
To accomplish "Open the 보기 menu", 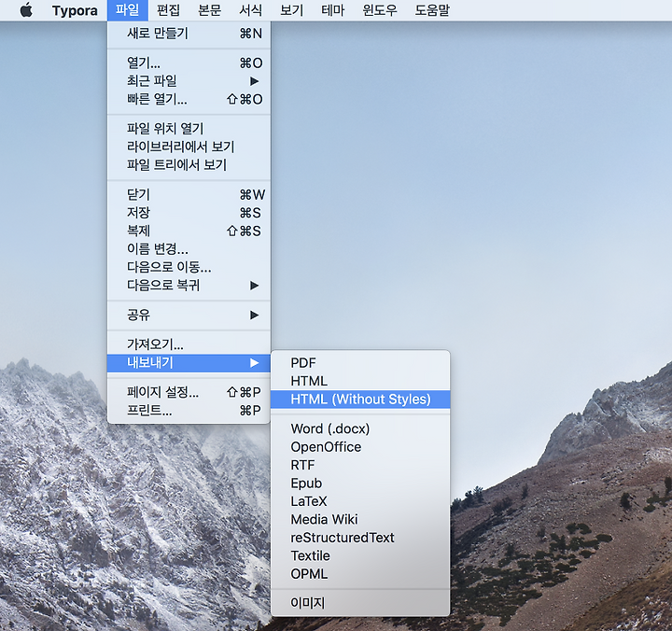I will click(x=291, y=10).
